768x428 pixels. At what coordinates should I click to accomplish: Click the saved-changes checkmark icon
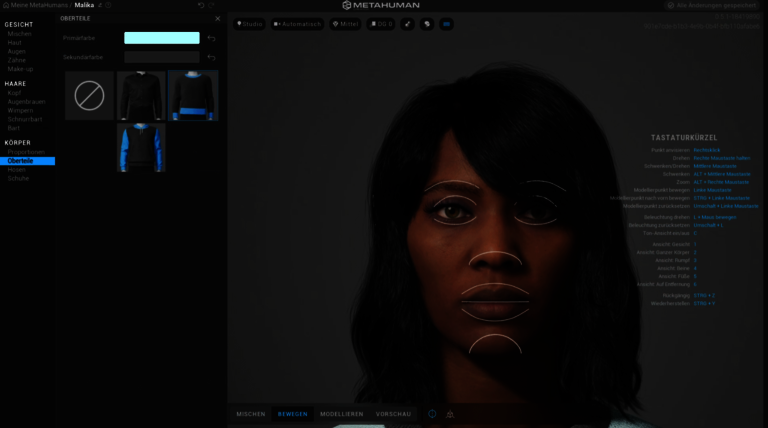point(671,5)
